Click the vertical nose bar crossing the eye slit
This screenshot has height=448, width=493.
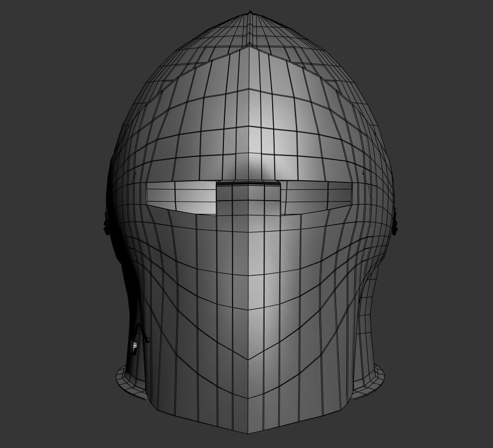pos(248,199)
